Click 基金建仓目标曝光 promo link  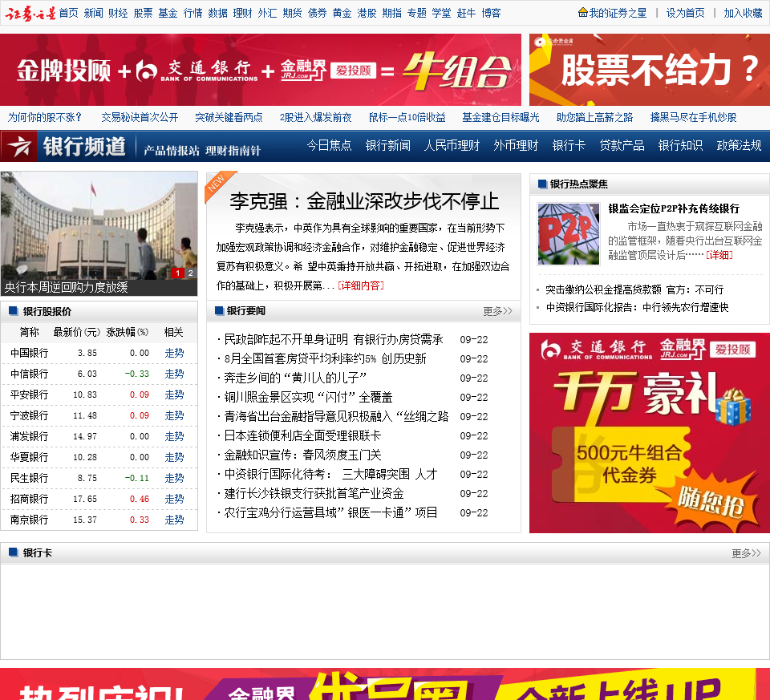click(500, 117)
